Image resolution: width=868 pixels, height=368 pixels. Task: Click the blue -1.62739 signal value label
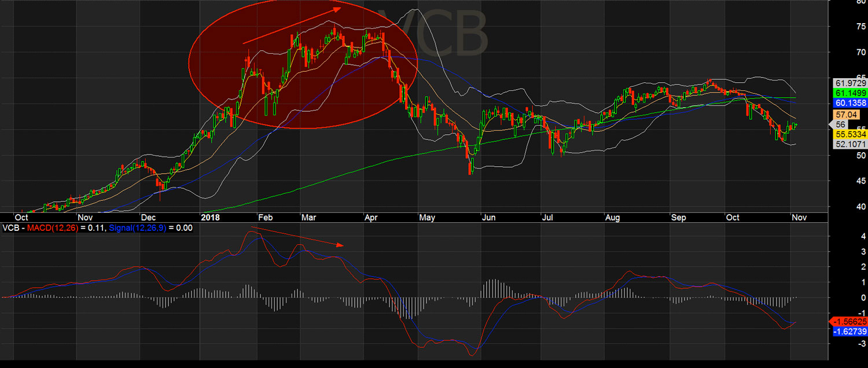click(x=848, y=332)
